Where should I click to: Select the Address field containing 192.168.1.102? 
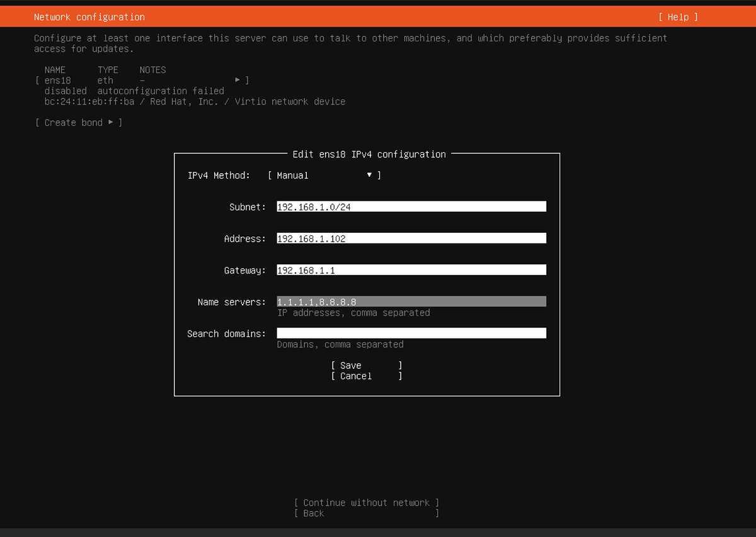[x=411, y=238]
